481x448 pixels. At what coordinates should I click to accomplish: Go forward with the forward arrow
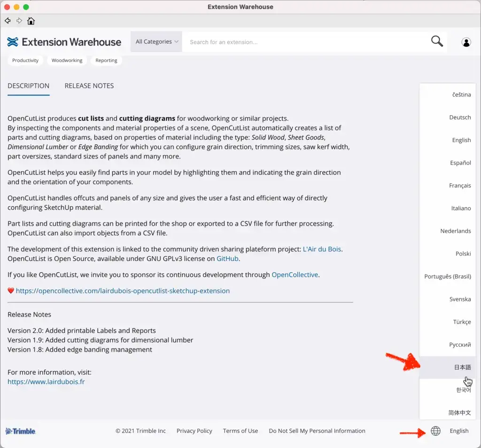(19, 21)
